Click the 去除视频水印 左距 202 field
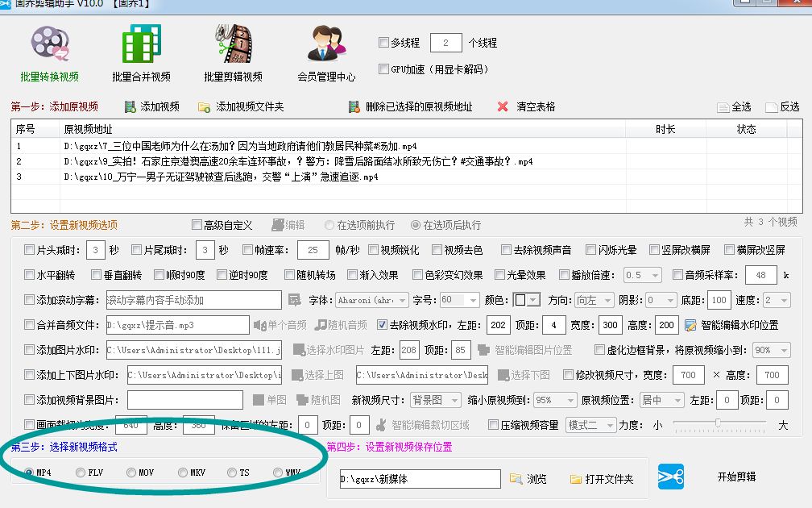Viewport: 812px width, 508px height. [x=498, y=325]
